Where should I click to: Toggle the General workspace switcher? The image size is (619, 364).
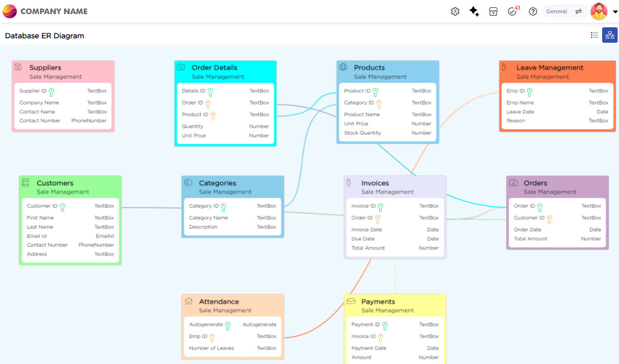tap(565, 11)
